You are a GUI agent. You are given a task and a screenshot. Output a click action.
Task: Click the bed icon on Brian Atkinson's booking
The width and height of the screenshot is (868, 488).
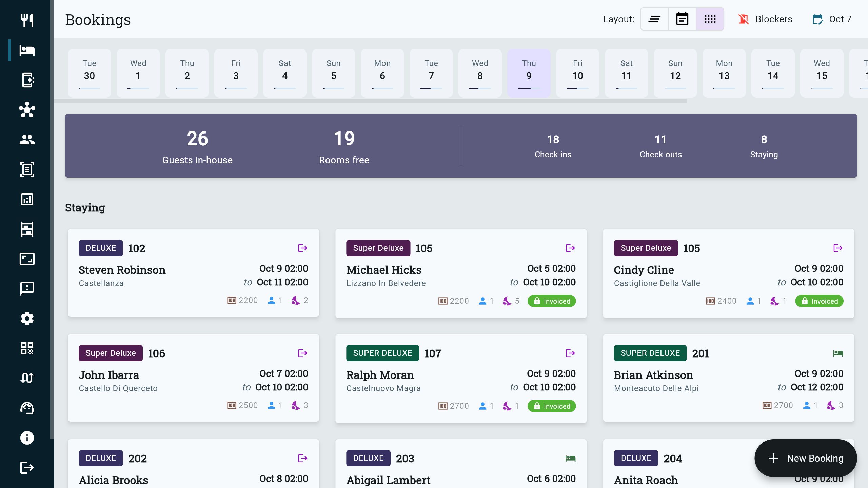click(x=838, y=353)
